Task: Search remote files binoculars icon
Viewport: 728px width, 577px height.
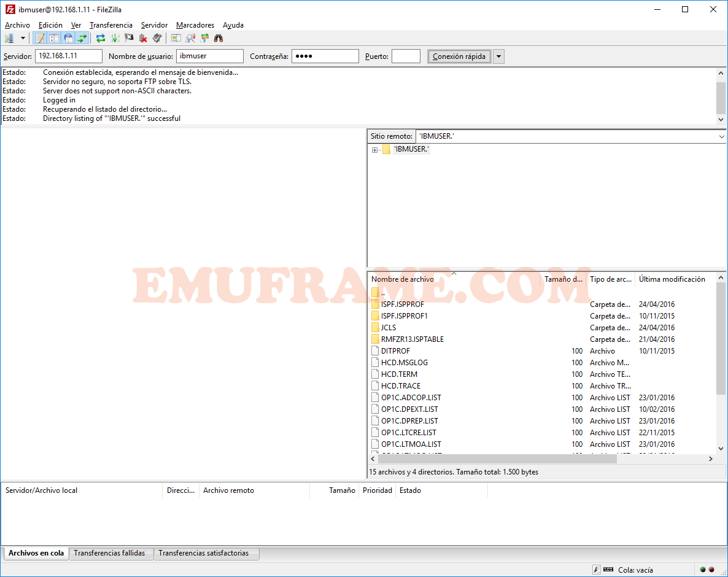Action: 219,38
